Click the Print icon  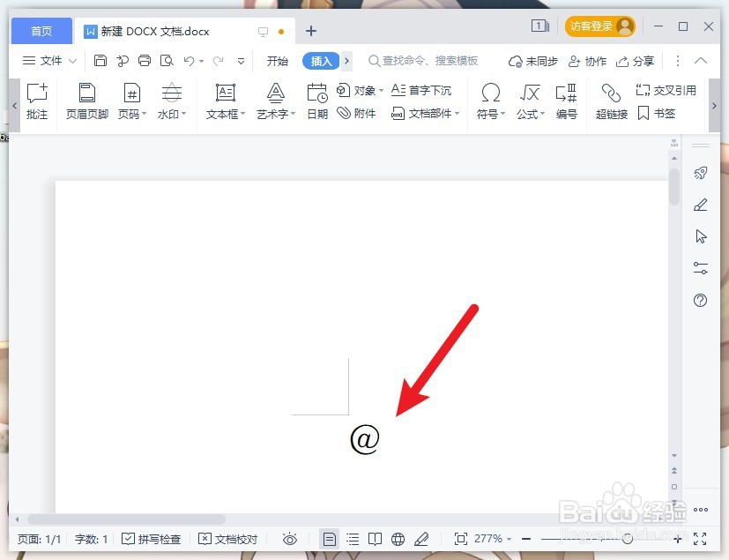click(145, 61)
